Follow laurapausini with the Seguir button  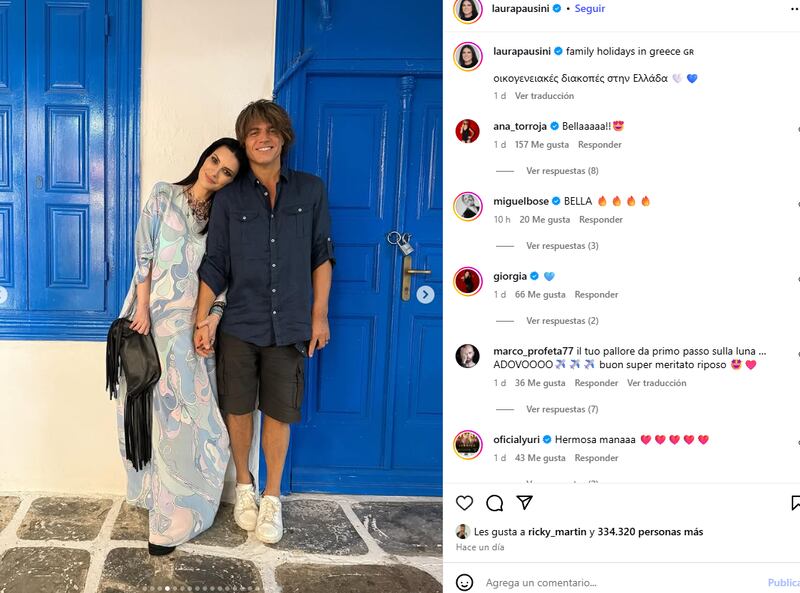(x=589, y=9)
